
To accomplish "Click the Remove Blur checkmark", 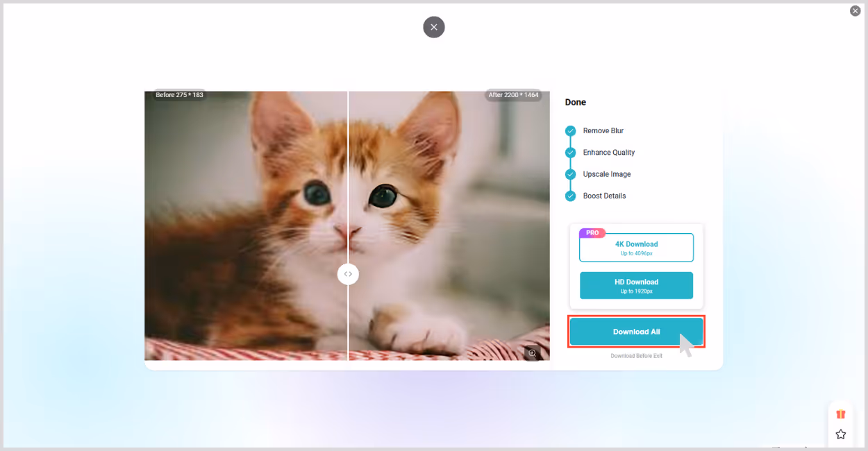I will coord(570,130).
